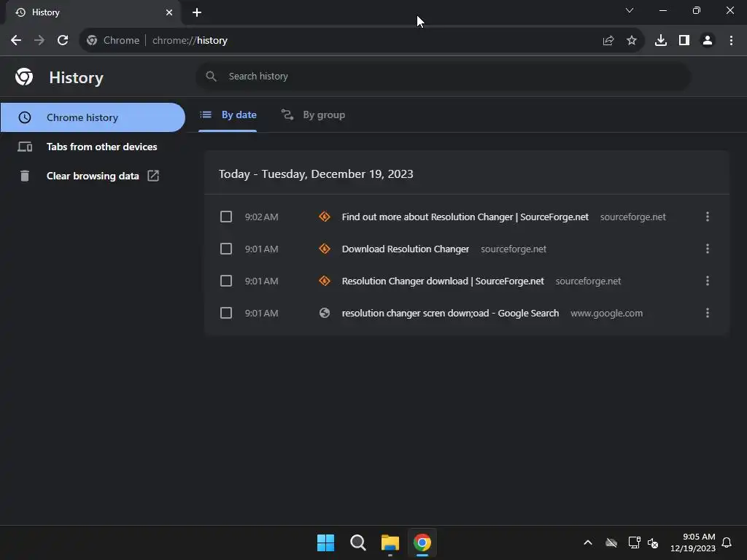747x560 pixels.
Task: Open Find out more about Resolution Changer link
Action: pyautogui.click(x=465, y=217)
